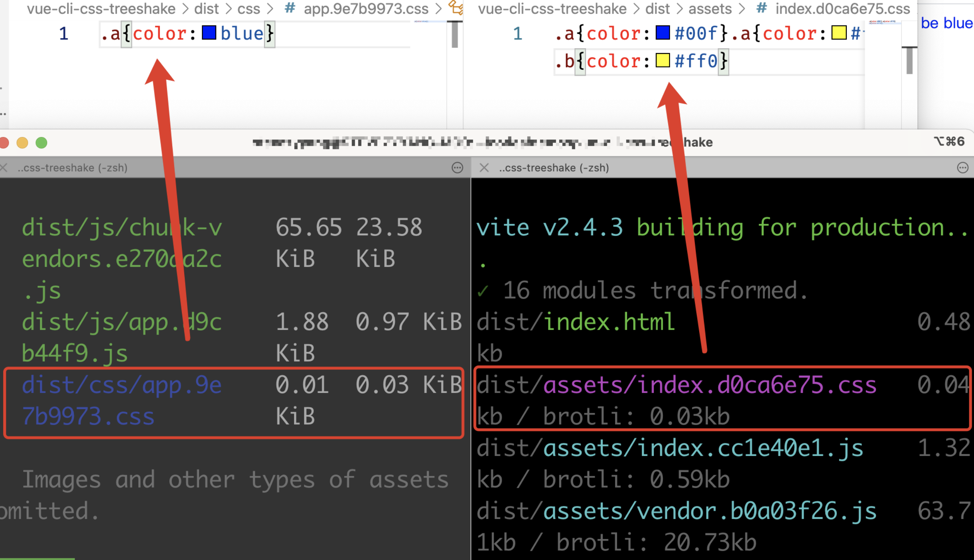
Task: Zoom terminal with the green window button
Action: pyautogui.click(x=41, y=142)
